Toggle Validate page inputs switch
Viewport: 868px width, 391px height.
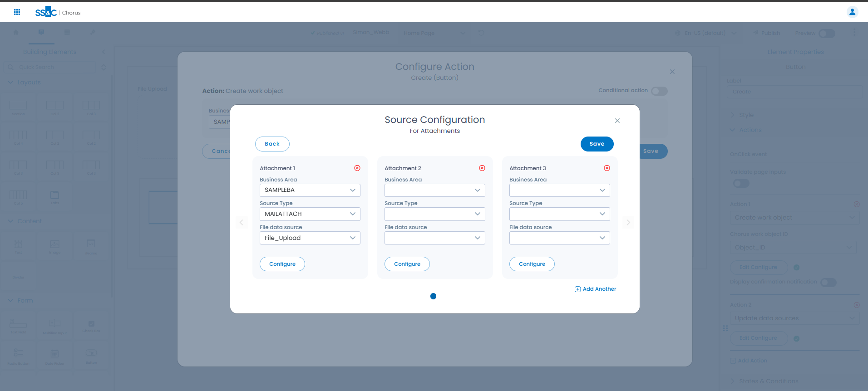pyautogui.click(x=741, y=183)
